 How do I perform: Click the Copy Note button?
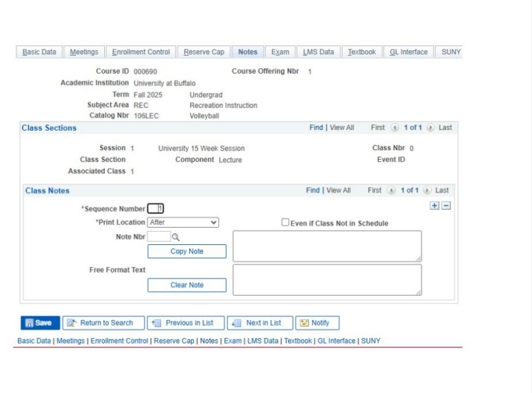coord(187,251)
